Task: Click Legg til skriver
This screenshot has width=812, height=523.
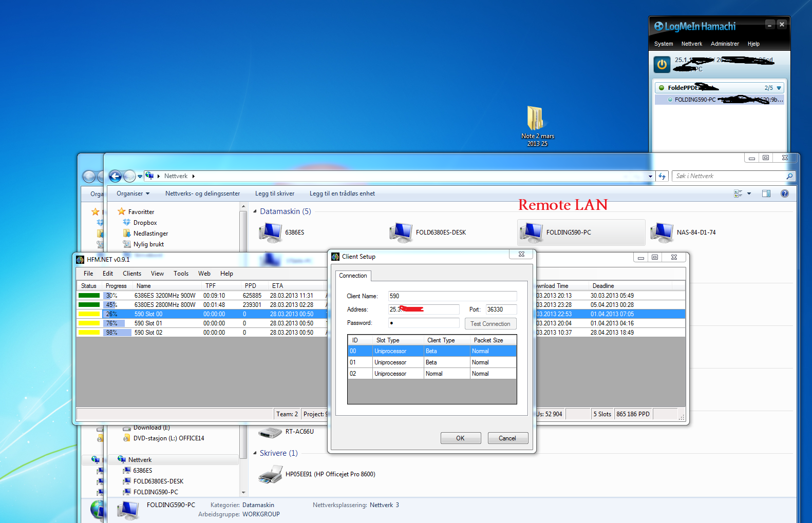Action: click(275, 193)
